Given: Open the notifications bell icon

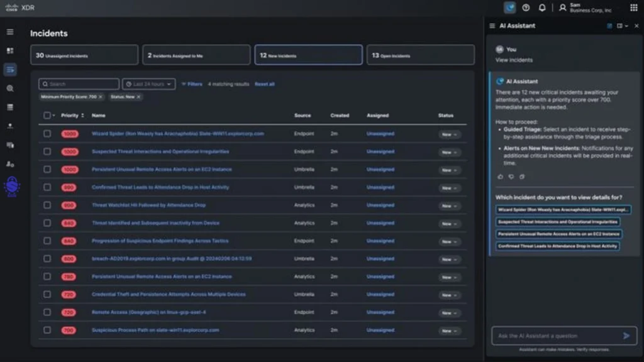Looking at the screenshot, I should (x=542, y=8).
